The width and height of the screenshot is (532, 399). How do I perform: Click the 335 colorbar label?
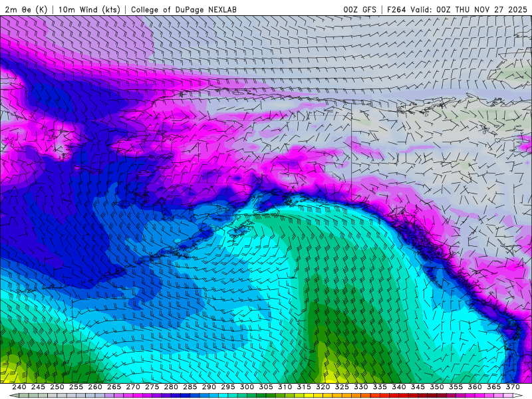pos(380,387)
